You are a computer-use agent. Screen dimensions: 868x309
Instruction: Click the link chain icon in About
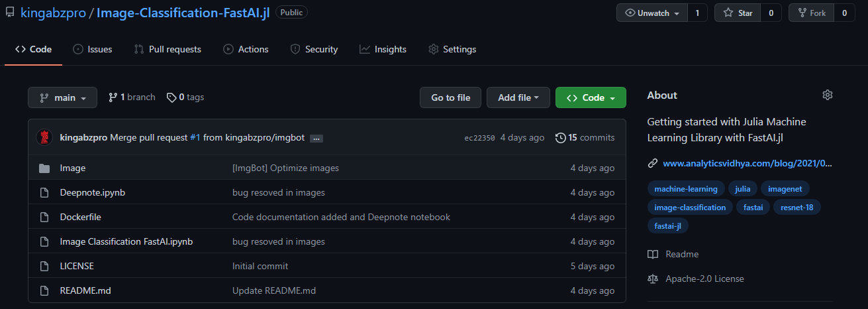(653, 163)
